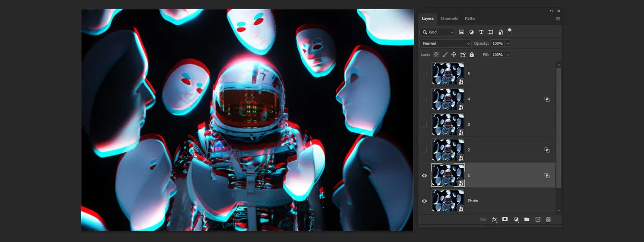Lock position move icon
This screenshot has width=644, height=242.
pos(454,54)
